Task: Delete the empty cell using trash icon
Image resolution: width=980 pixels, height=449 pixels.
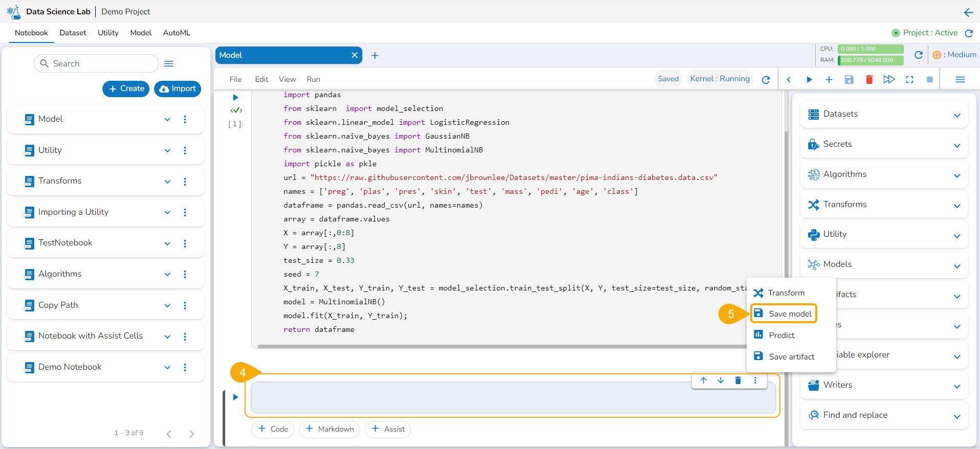Action: click(x=738, y=380)
